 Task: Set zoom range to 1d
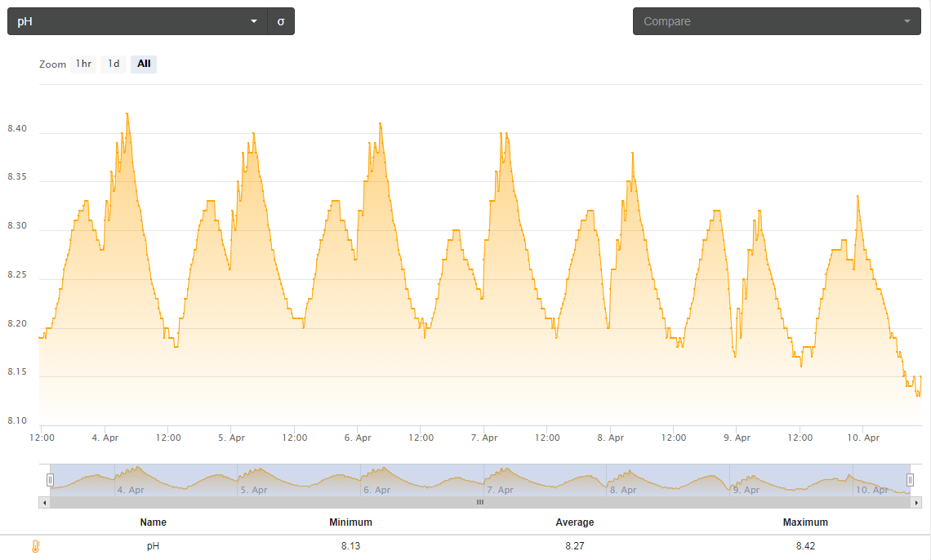pyautogui.click(x=114, y=64)
